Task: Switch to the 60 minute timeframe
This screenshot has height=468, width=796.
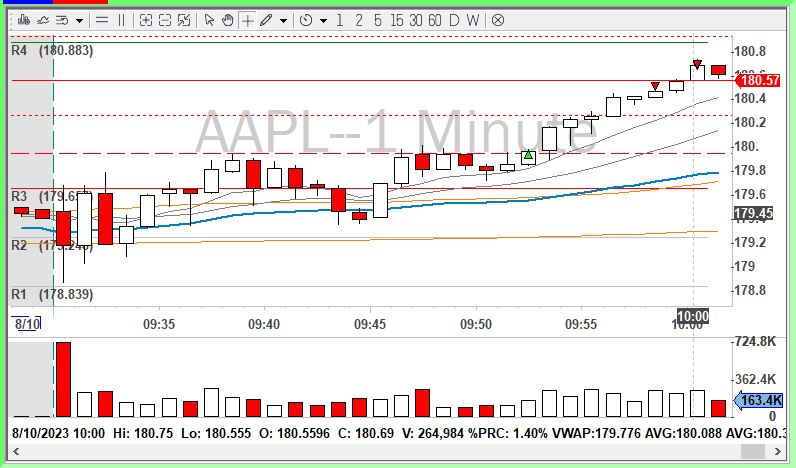Action: point(435,20)
